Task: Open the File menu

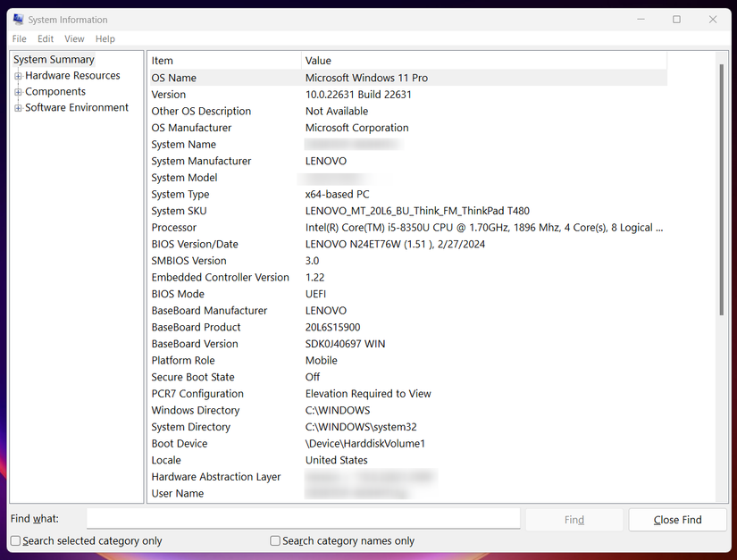Action: 18,38
